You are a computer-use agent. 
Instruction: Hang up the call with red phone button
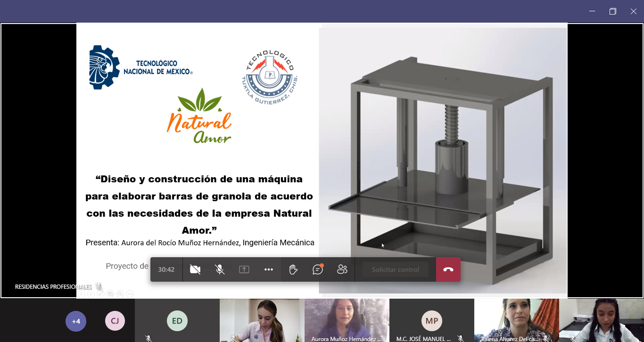click(448, 269)
